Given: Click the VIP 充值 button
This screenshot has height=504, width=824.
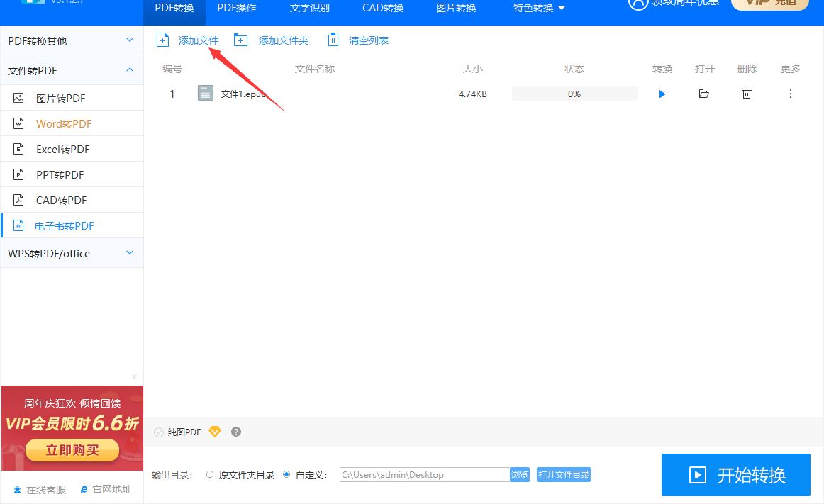Looking at the screenshot, I should (x=770, y=4).
